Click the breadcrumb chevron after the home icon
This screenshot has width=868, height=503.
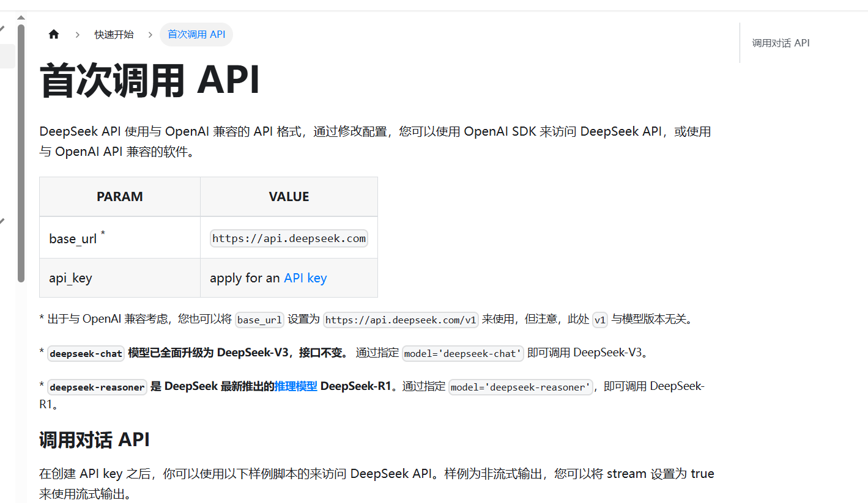(x=77, y=35)
